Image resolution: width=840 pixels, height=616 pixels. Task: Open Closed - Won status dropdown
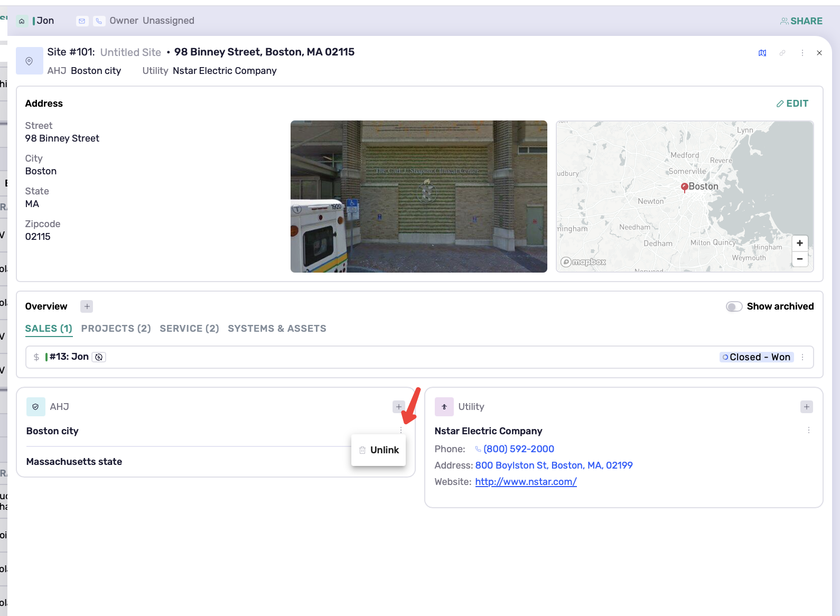coord(757,357)
